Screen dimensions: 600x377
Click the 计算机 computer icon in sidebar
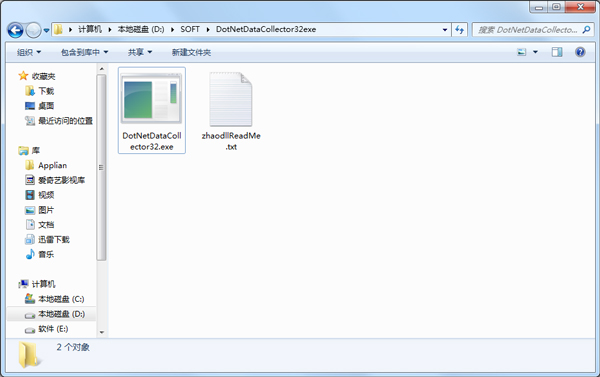(23, 284)
